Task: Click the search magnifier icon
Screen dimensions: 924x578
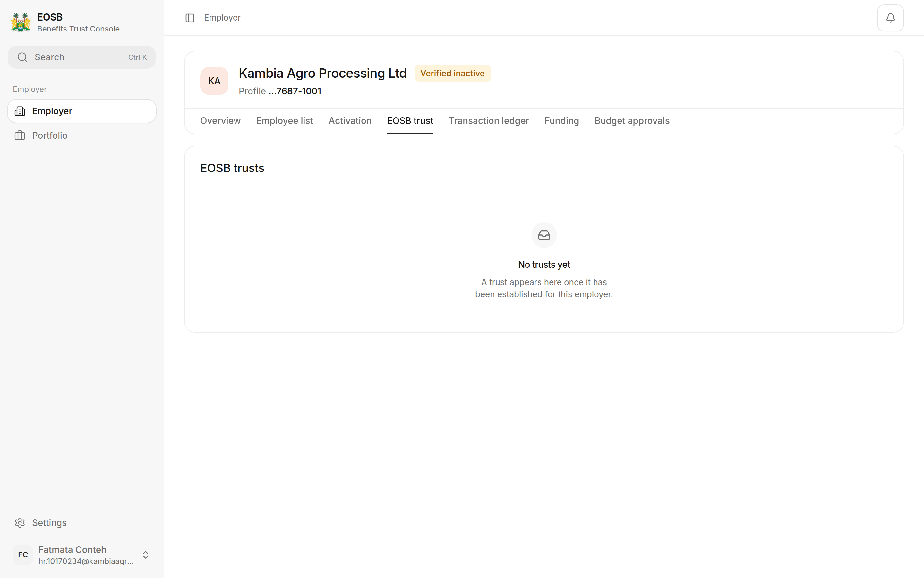Action: 22,57
